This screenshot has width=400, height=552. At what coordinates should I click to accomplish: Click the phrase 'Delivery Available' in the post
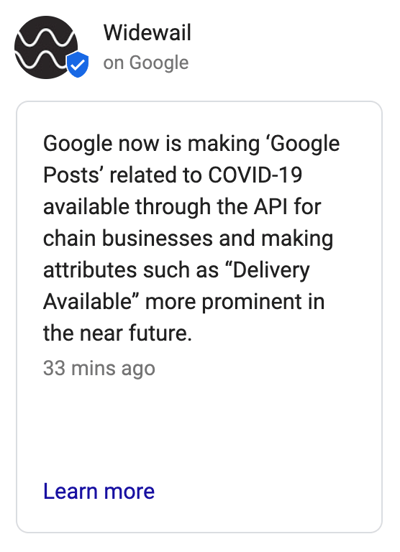pyautogui.click(x=176, y=286)
